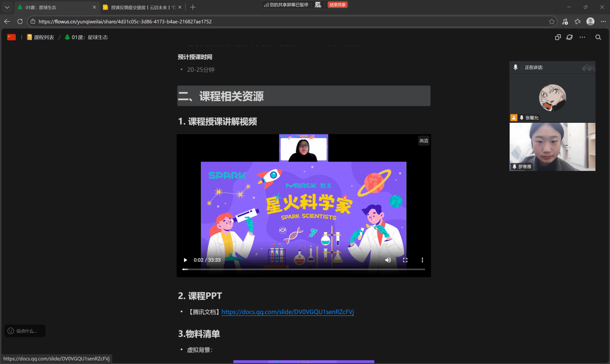Open the video more options menu

click(422, 260)
